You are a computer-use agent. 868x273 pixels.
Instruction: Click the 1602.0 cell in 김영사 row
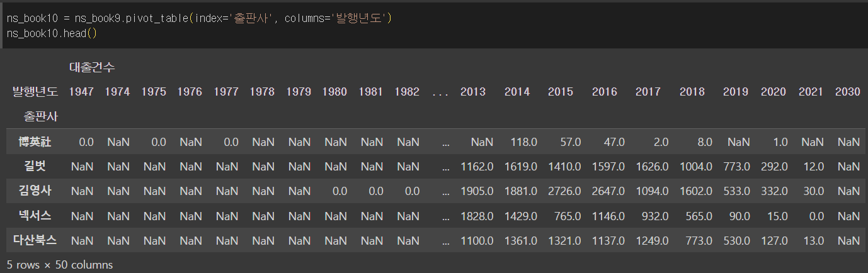tap(696, 191)
